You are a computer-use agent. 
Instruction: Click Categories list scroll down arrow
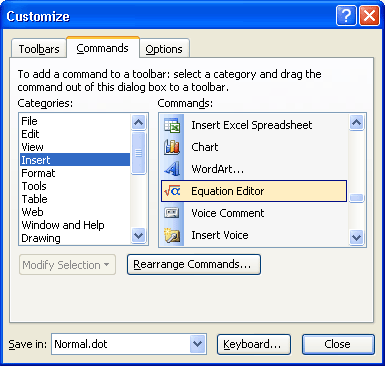138,235
